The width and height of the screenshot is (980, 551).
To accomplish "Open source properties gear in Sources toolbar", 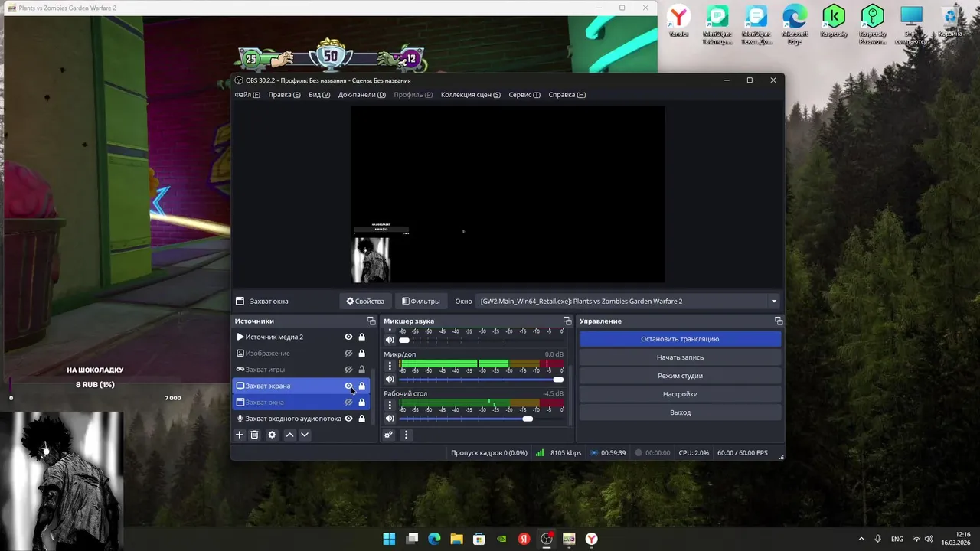I will [272, 435].
